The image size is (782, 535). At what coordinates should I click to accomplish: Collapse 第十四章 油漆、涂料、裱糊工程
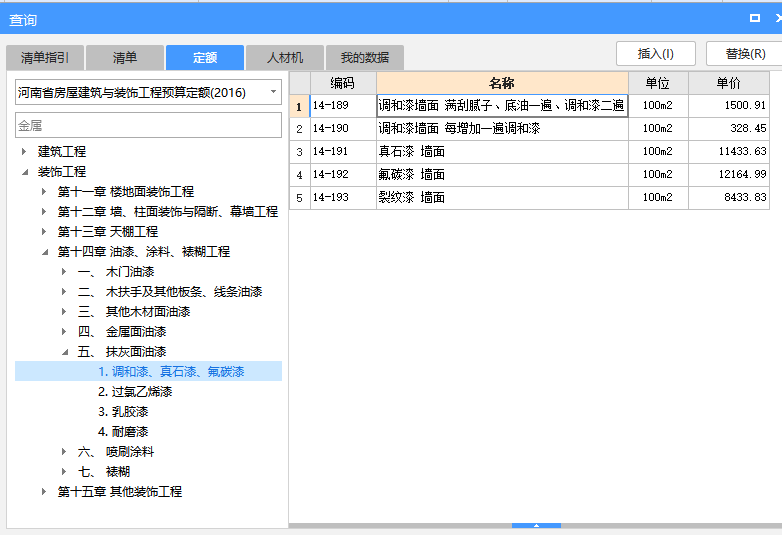point(44,252)
